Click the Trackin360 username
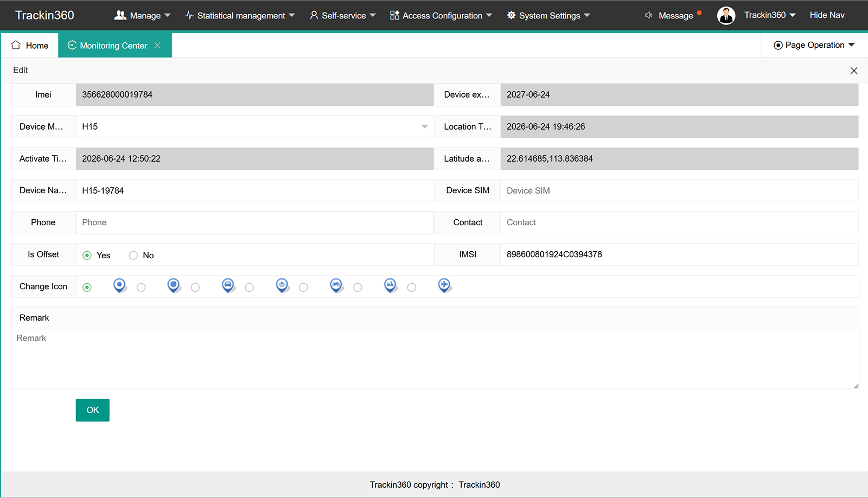This screenshot has width=868, height=498. point(765,15)
